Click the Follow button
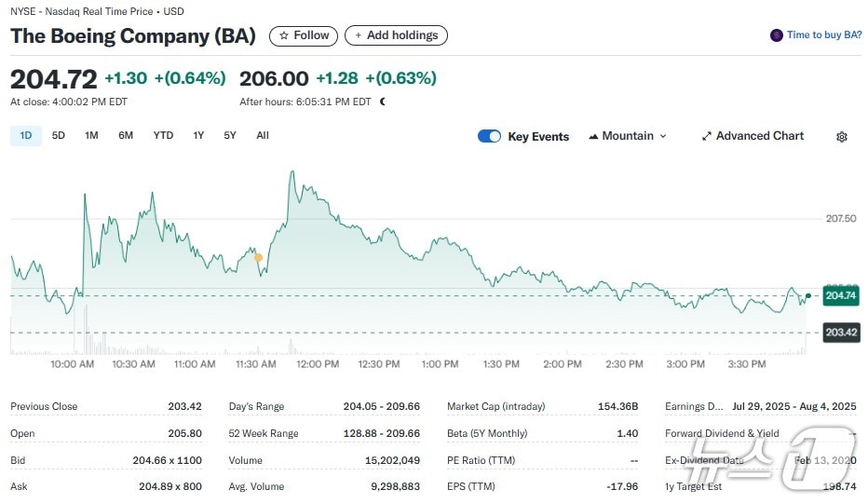 tap(304, 35)
